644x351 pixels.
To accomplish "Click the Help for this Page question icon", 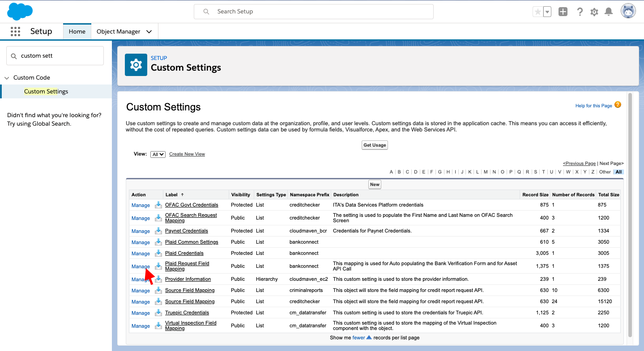I will pyautogui.click(x=618, y=105).
